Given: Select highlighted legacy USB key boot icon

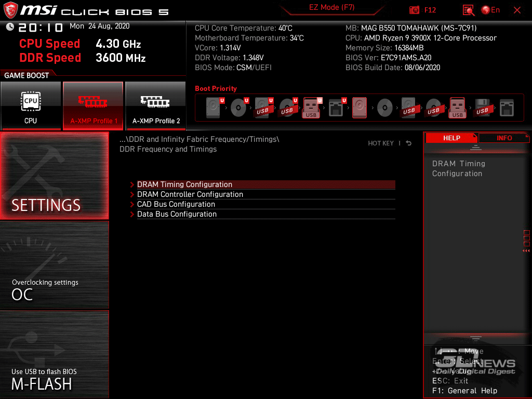Looking at the screenshot, I should pos(458,108).
